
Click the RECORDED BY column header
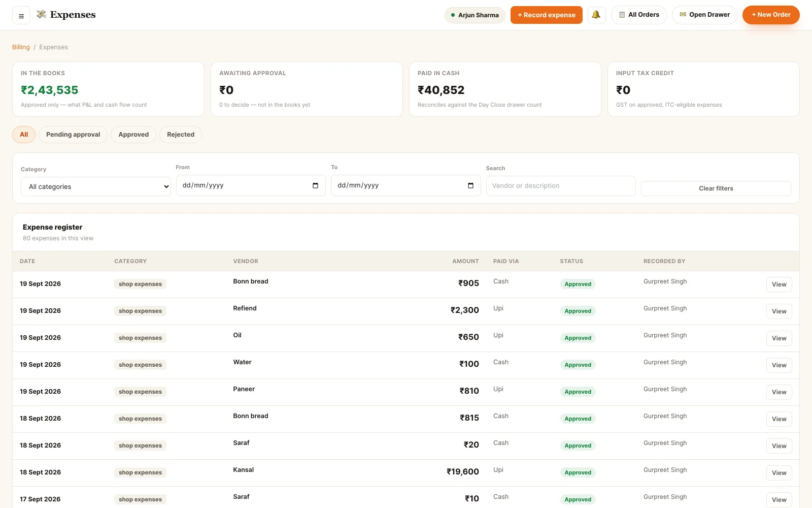coord(664,261)
